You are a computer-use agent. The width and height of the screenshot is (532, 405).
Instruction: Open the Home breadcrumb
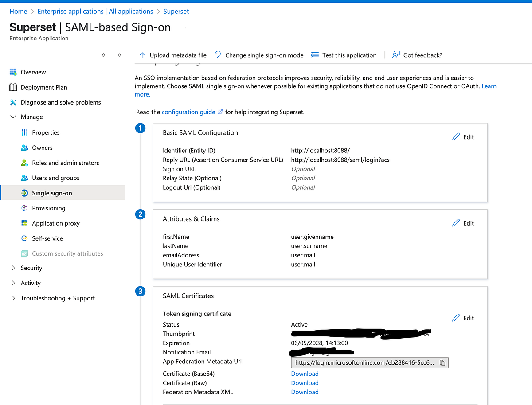click(18, 11)
